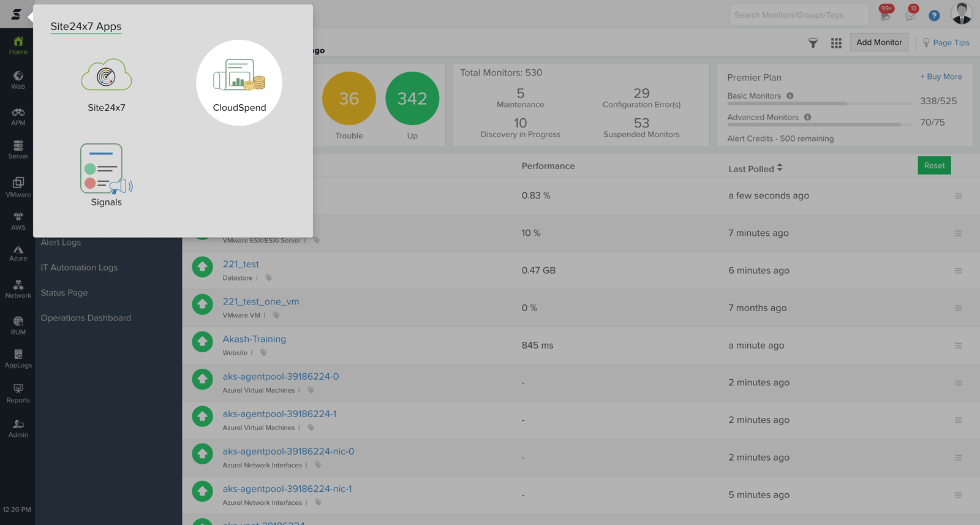
Task: Open the 221_test_one_vm monitor link
Action: (261, 301)
